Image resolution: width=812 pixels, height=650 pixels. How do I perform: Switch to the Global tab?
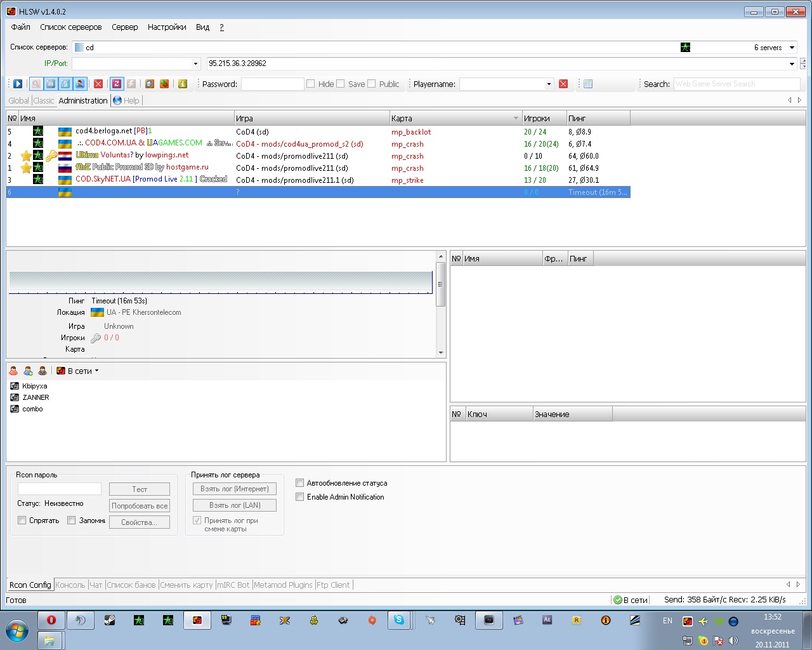click(18, 100)
